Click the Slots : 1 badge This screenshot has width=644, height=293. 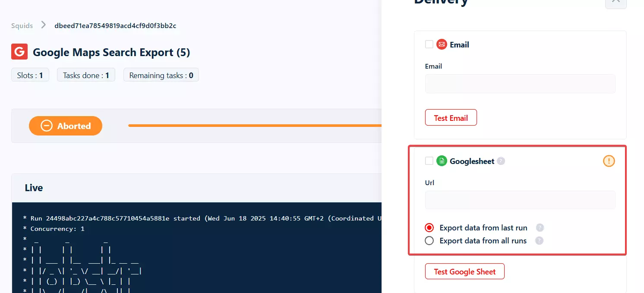(x=30, y=75)
